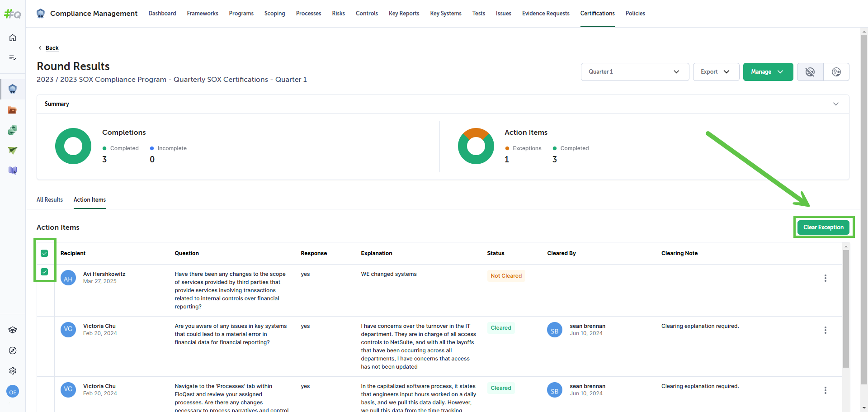Open the home icon in sidebar
The height and width of the screenshot is (412, 868).
click(13, 38)
